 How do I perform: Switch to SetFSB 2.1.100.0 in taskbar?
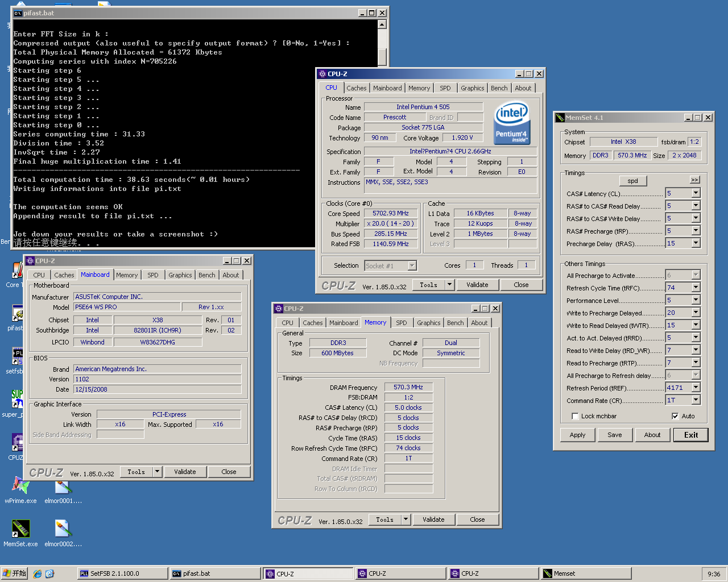click(122, 573)
